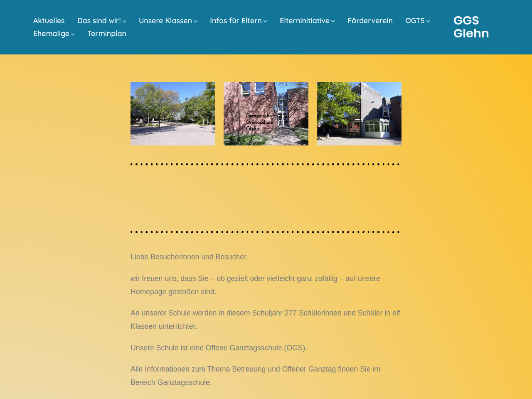Screen dimensions: 532x399
Task: Expand the Ehemalige submenu chevron
Action: click(x=73, y=34)
